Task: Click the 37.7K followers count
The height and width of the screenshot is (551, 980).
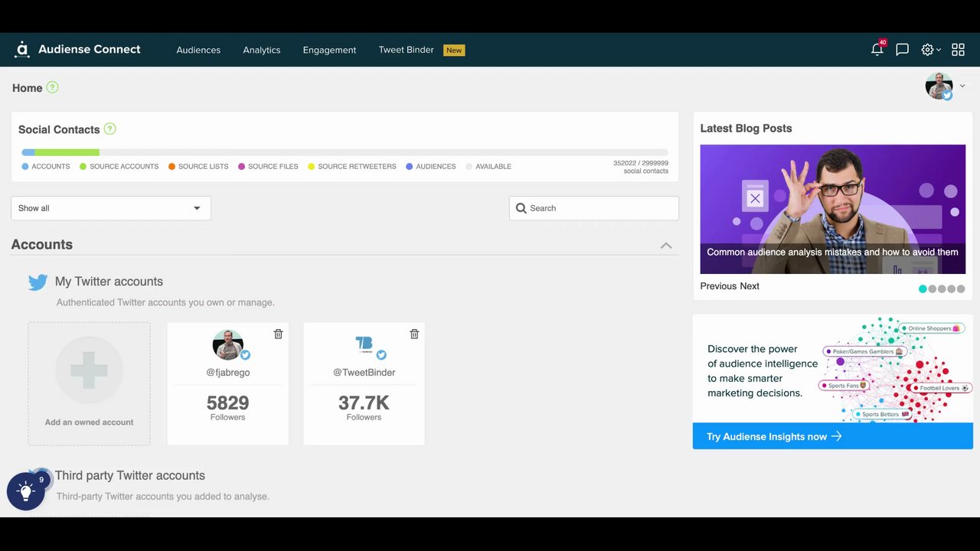Action: tap(364, 403)
